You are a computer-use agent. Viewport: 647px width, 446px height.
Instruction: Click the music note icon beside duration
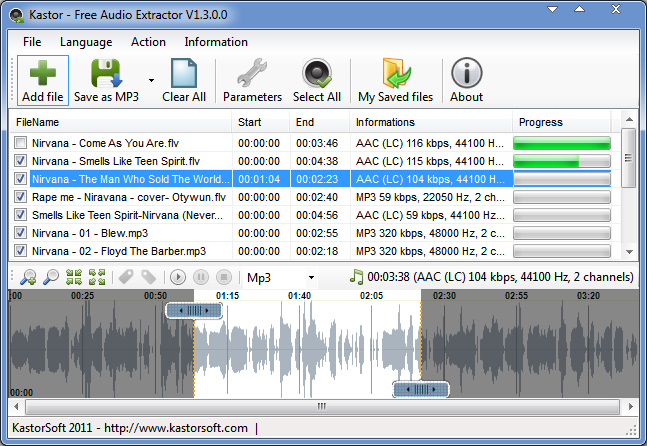356,277
